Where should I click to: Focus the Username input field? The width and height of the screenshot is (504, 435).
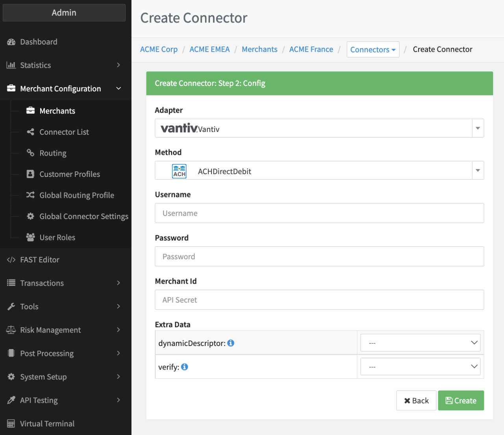319,213
